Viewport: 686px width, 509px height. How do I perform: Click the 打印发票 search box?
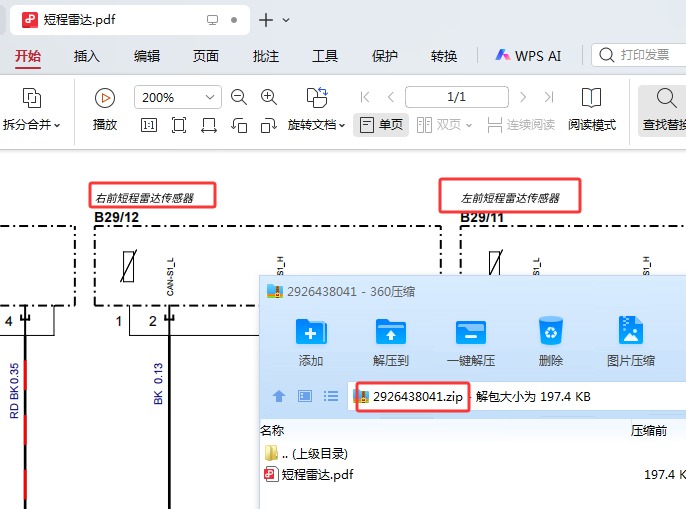(639, 55)
